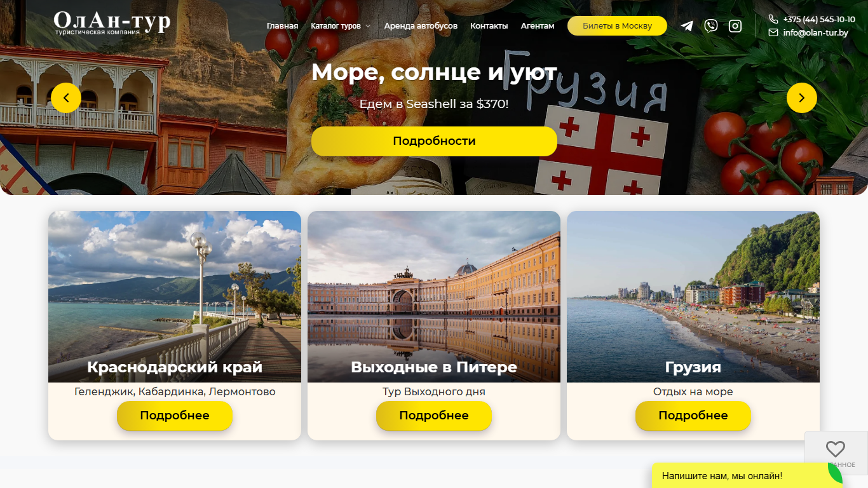Click the ОлАн-тур logo
868x488 pixels.
112,23
